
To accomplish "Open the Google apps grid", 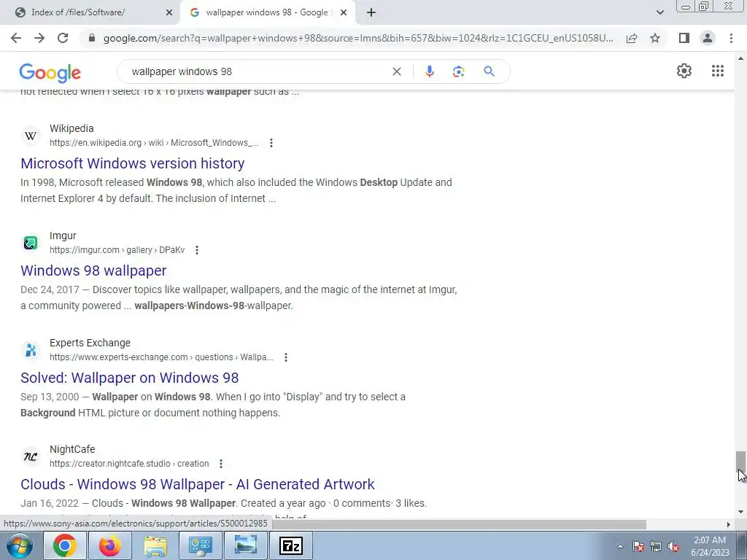I will 718,71.
